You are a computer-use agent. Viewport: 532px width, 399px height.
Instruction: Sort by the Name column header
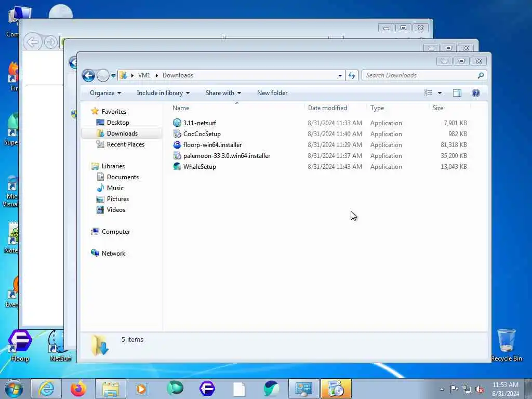click(x=181, y=108)
